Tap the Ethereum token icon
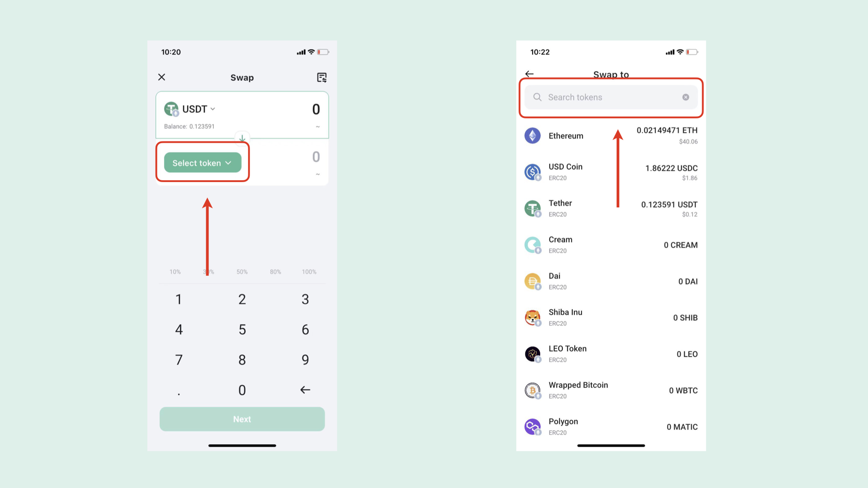This screenshot has height=488, width=868. [x=533, y=135]
